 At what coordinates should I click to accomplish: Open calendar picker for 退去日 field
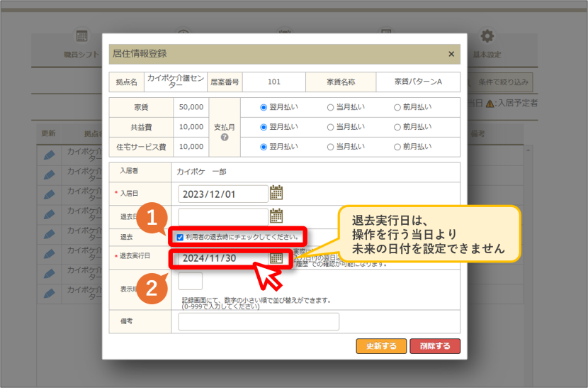pos(276,216)
